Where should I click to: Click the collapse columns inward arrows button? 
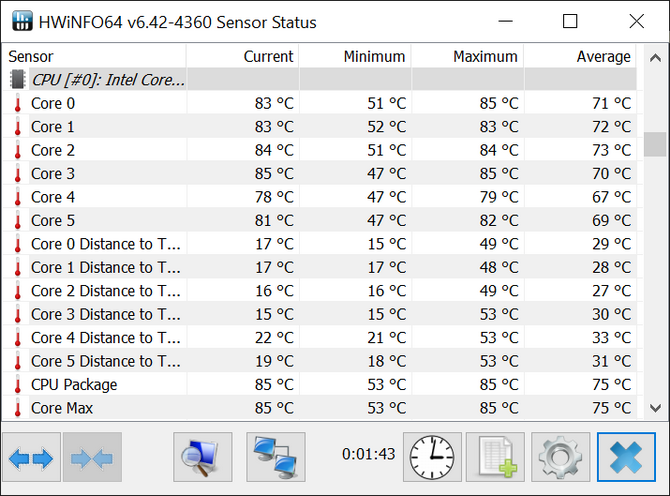pyautogui.click(x=92, y=457)
